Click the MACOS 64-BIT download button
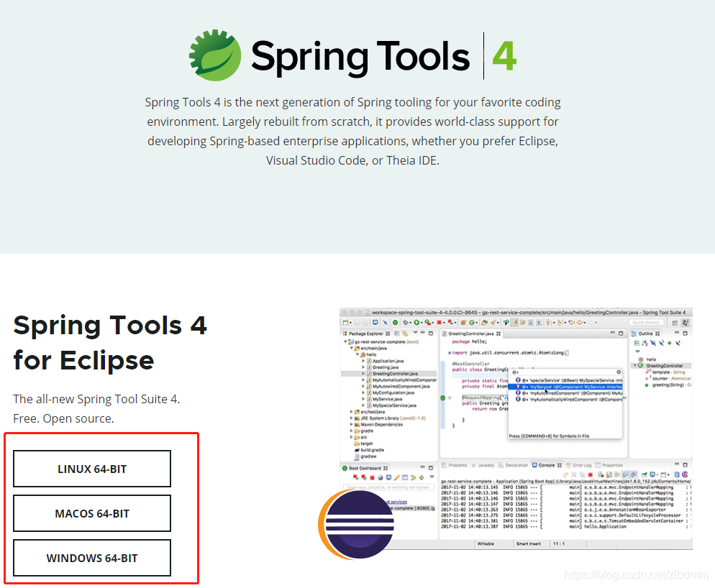715x588 pixels. pos(92,513)
